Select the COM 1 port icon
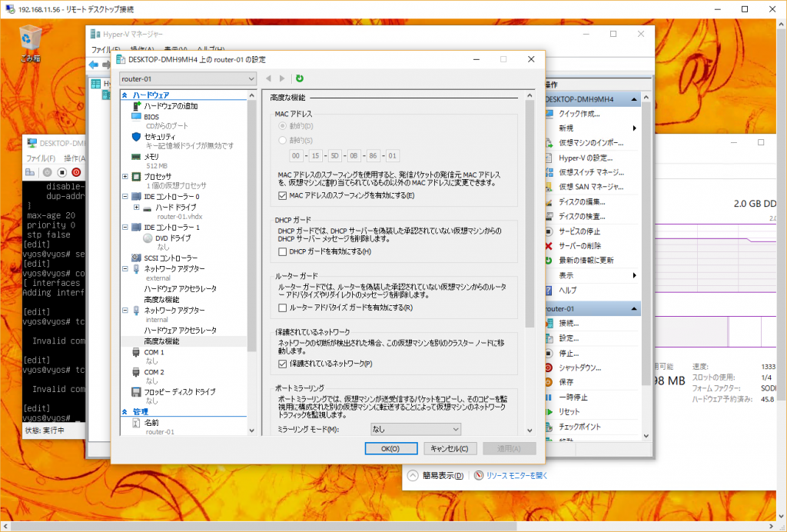This screenshot has height=532, width=787. pos(136,352)
